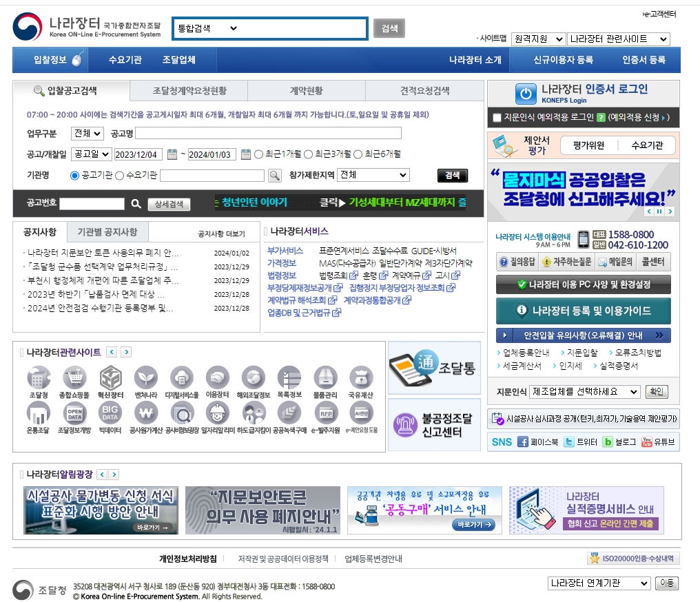This screenshot has width=700, height=602.
Task: Open the e-발주지원 RFP icon
Action: tap(325, 413)
